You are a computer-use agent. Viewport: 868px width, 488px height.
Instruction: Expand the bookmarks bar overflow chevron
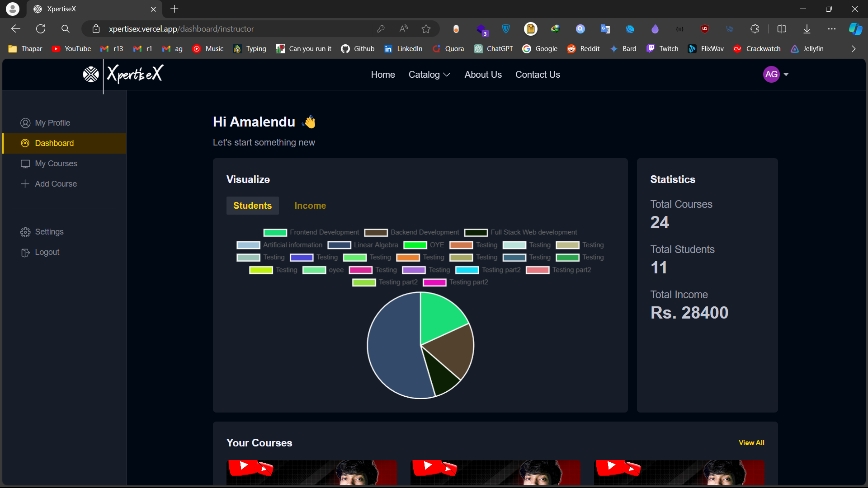tap(854, 49)
